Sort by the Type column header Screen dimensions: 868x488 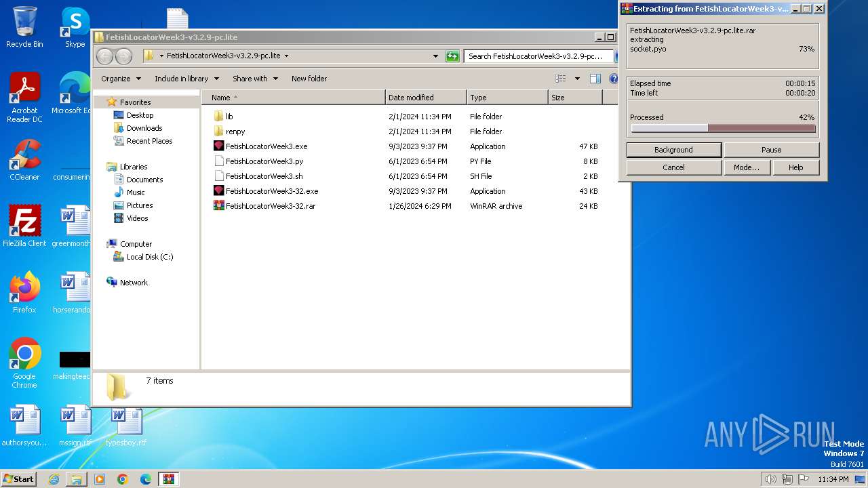tap(507, 98)
